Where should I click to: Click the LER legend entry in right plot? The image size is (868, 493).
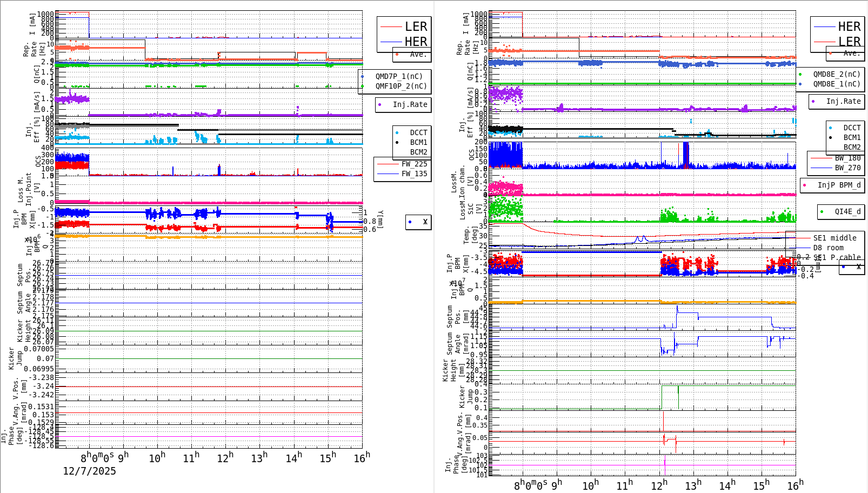click(x=850, y=42)
